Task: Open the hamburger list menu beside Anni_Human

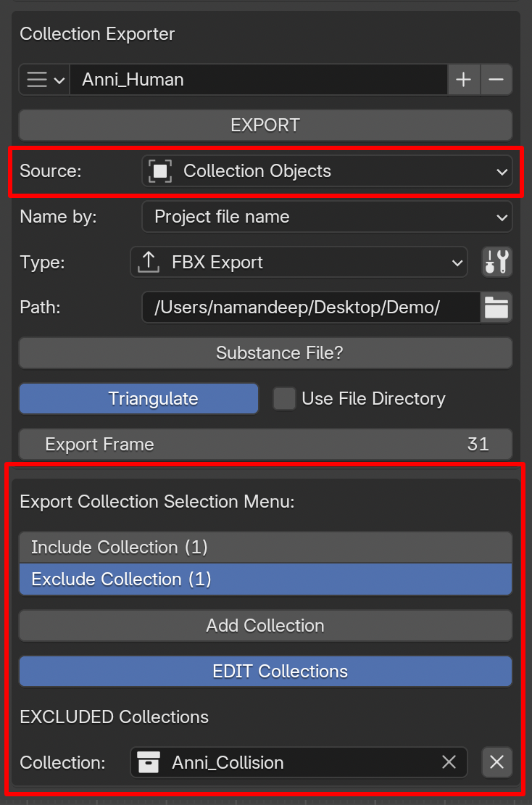Action: (44, 80)
